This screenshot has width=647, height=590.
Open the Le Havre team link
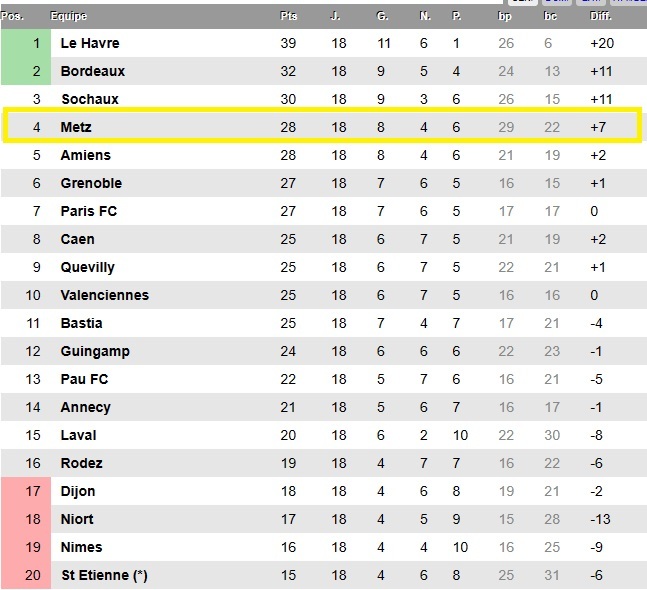coord(90,43)
